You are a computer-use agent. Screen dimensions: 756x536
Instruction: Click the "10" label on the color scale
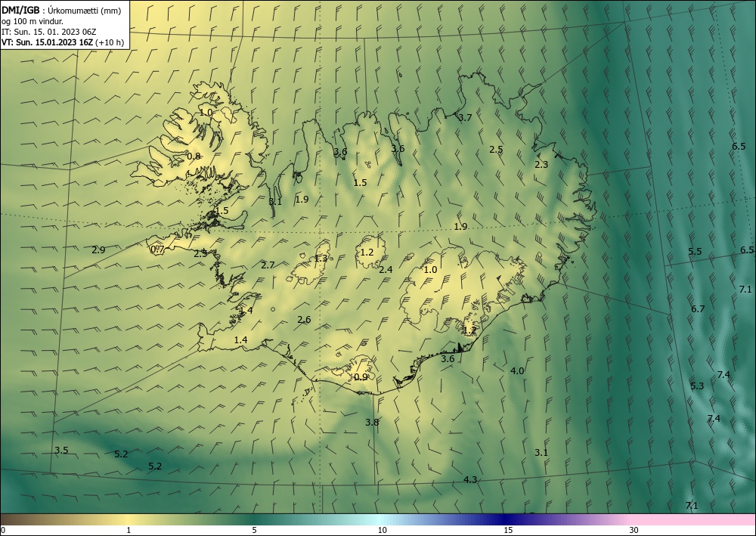coord(383,531)
